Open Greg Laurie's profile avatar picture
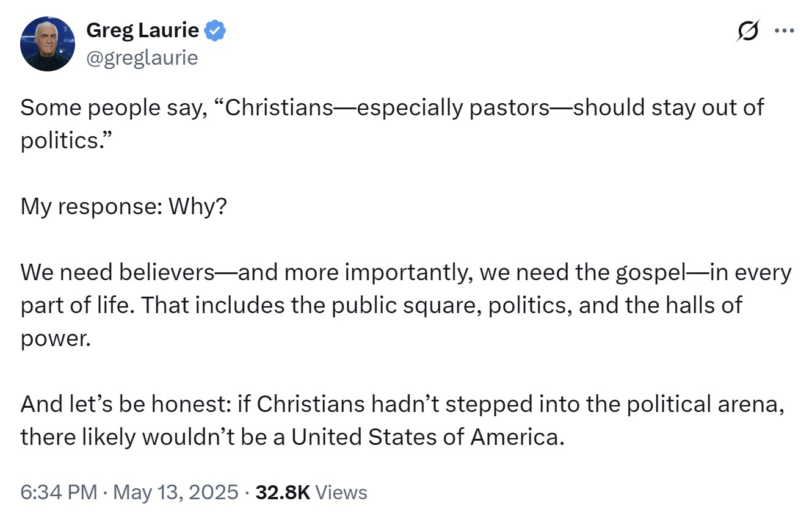 pos(48,44)
